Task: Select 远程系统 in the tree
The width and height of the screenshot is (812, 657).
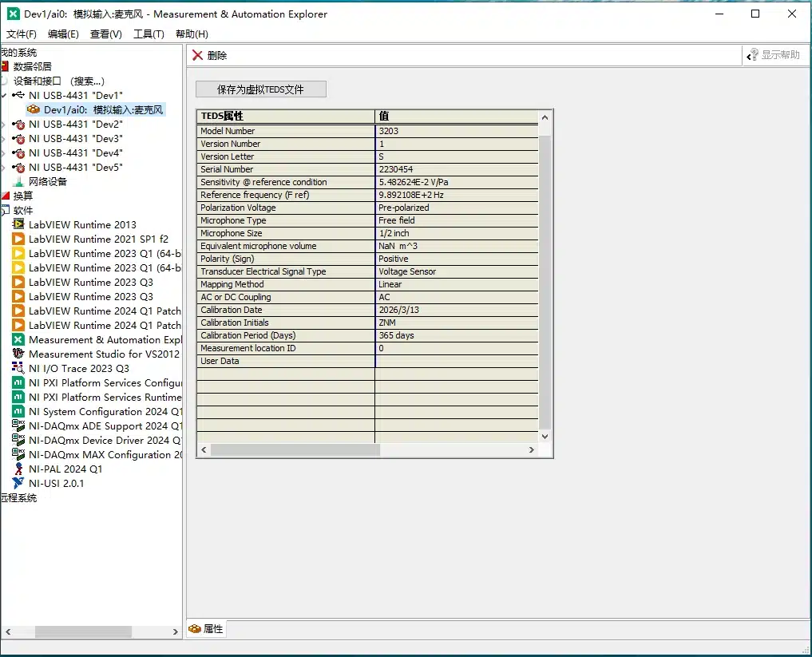Action: click(x=18, y=498)
